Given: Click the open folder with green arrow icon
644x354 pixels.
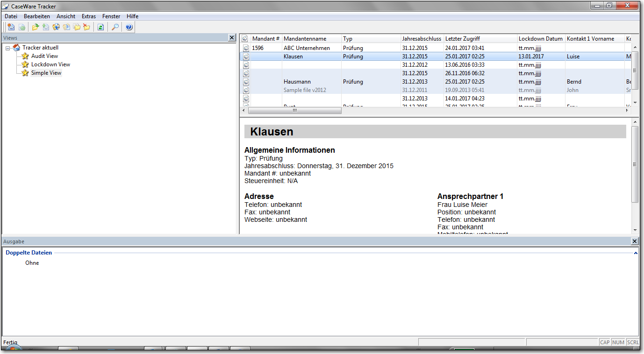Looking at the screenshot, I should tap(36, 27).
